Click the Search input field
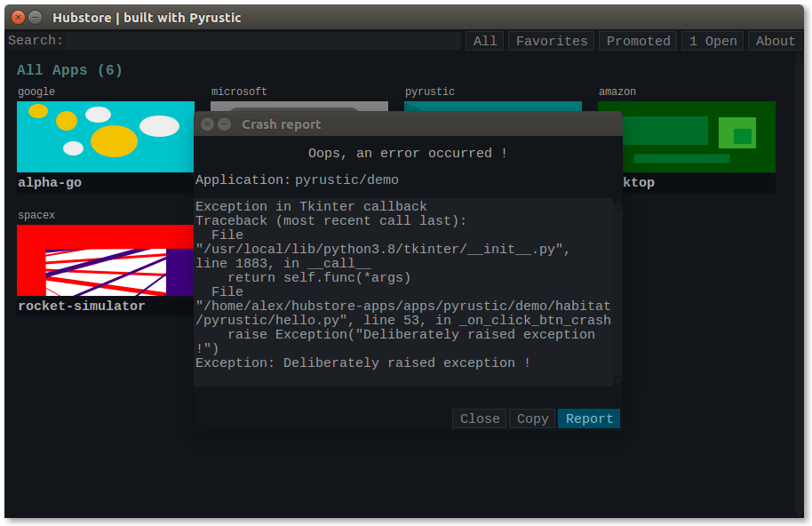This screenshot has width=812, height=526. (x=263, y=41)
